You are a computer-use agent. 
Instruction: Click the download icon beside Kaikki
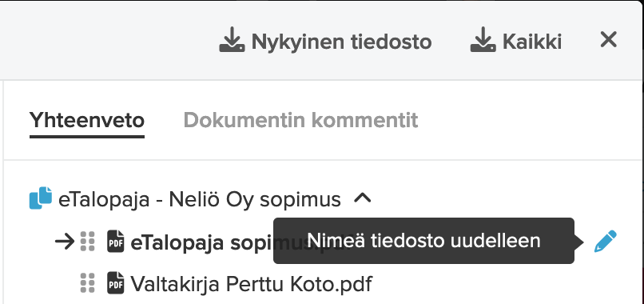(483, 40)
